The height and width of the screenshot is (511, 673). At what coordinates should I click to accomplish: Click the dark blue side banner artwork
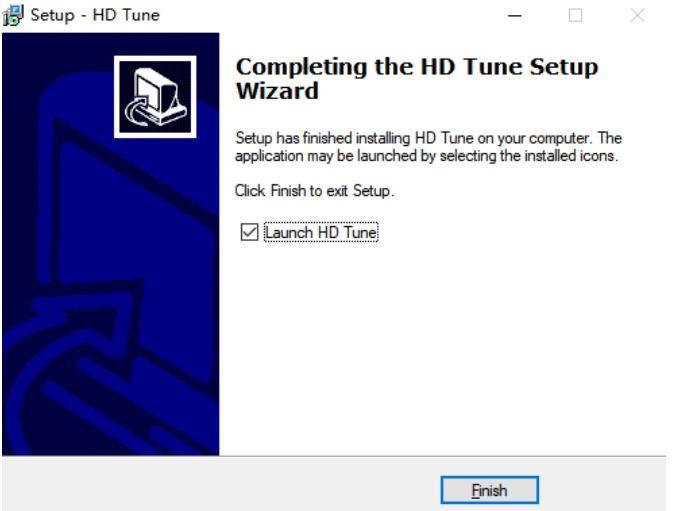pos(110,244)
